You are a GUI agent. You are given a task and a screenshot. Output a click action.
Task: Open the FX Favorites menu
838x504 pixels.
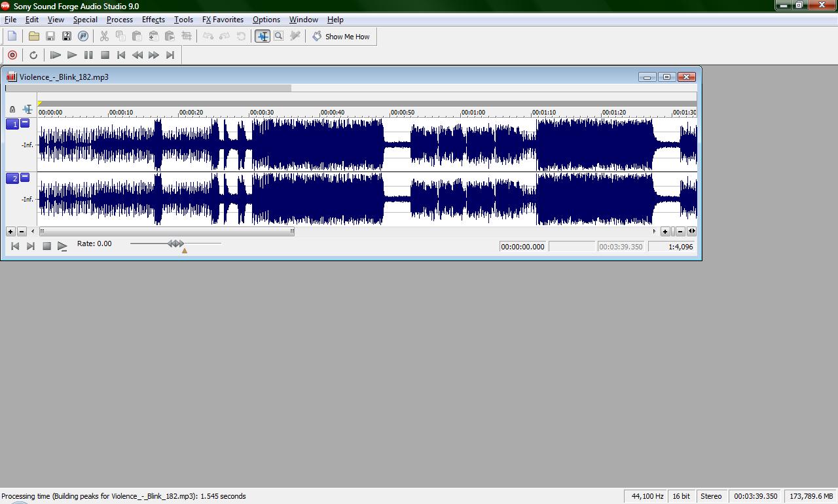click(x=223, y=20)
